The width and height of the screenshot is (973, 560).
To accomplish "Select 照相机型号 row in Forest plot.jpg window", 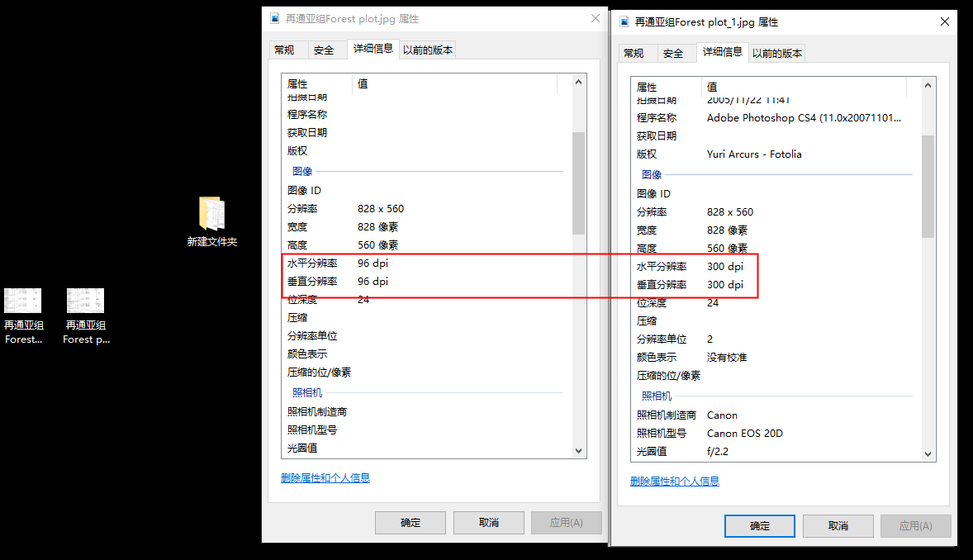I will (x=427, y=429).
